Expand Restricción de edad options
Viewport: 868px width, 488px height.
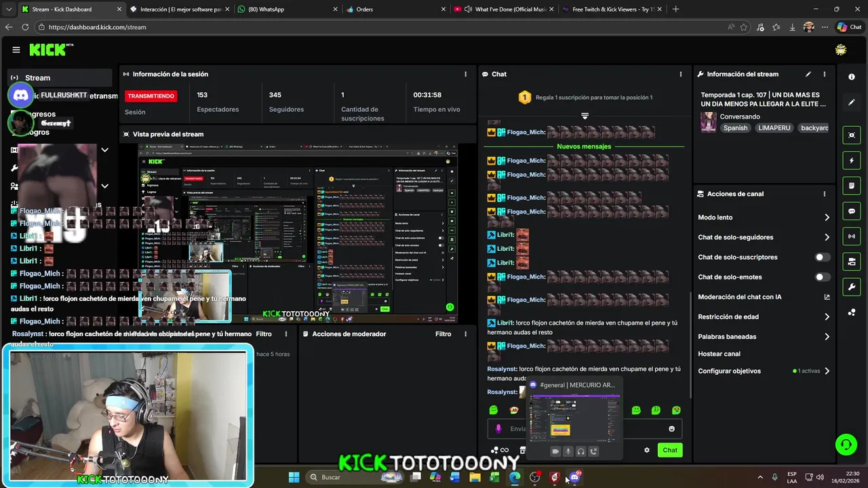(827, 317)
